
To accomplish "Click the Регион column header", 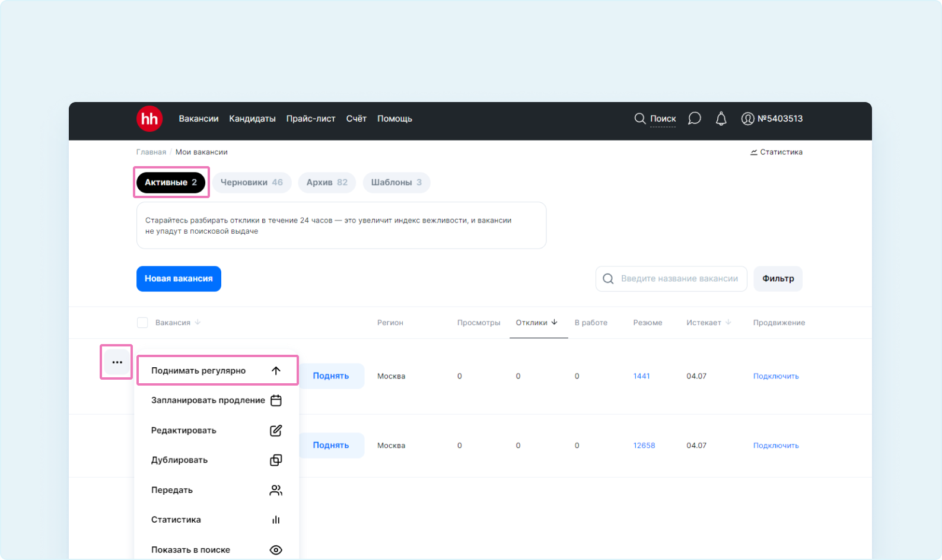I will (x=390, y=323).
